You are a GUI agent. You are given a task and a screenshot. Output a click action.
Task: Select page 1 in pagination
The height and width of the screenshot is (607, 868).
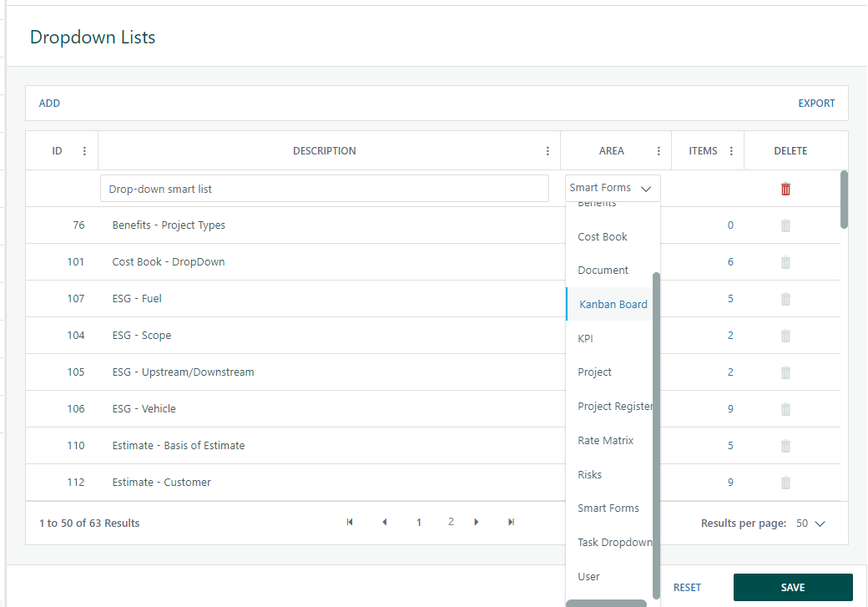click(419, 523)
